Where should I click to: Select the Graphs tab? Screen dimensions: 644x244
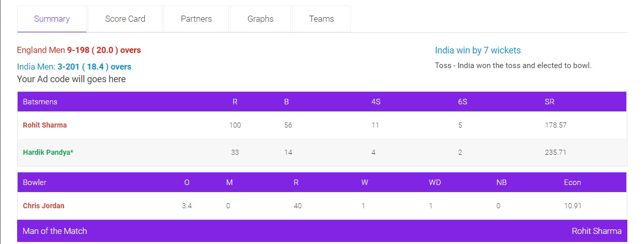pyautogui.click(x=260, y=19)
